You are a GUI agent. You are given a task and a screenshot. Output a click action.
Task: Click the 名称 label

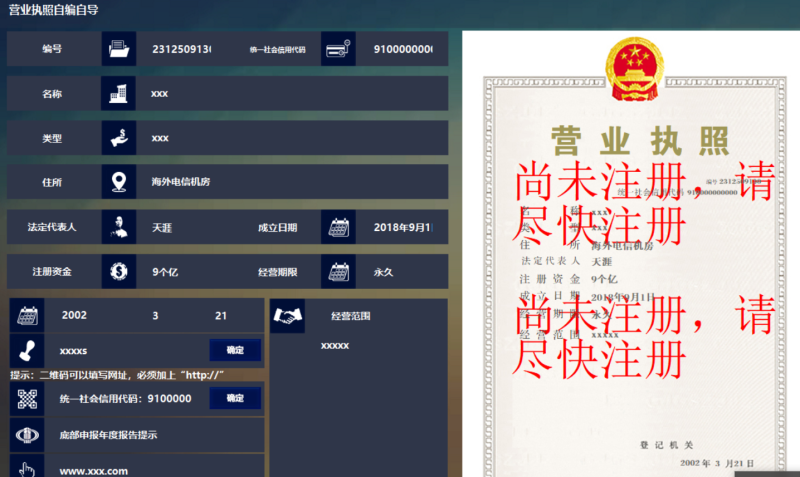[x=52, y=93]
